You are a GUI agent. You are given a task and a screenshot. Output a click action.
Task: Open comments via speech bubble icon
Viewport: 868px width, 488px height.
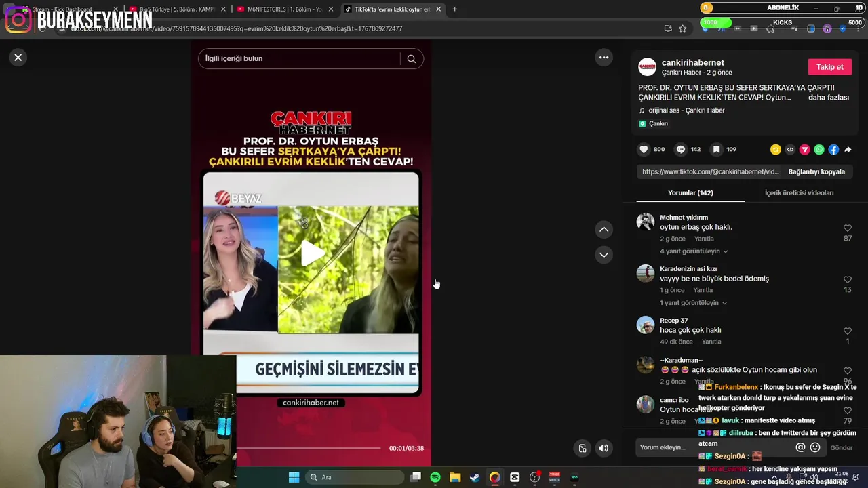680,149
